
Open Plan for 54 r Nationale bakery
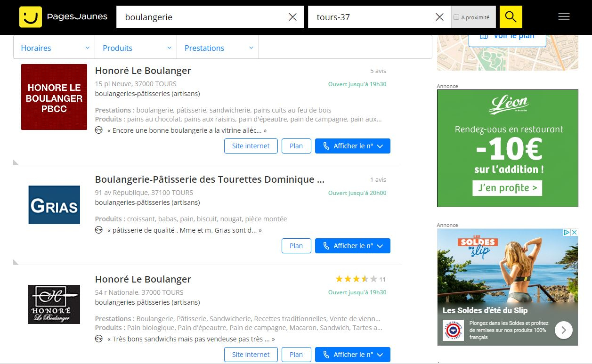[296, 355]
